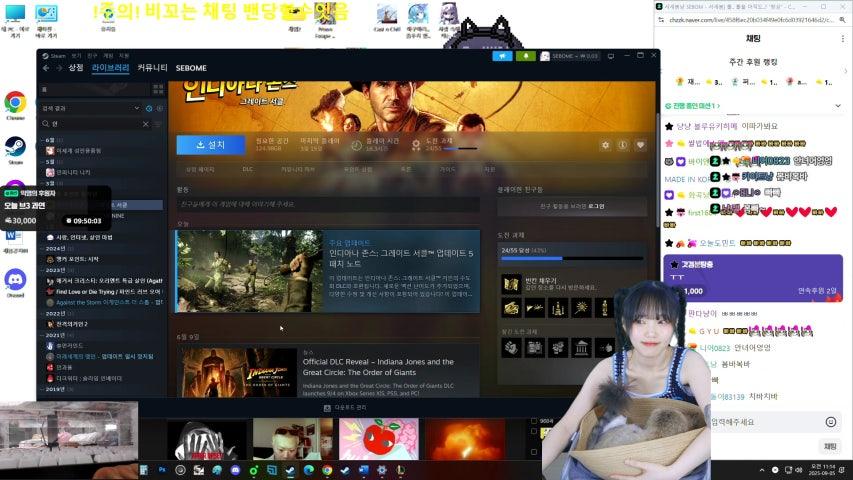Viewport: 853px width, 480px height.
Task: Add game to favorites heart icon
Action: (640, 145)
